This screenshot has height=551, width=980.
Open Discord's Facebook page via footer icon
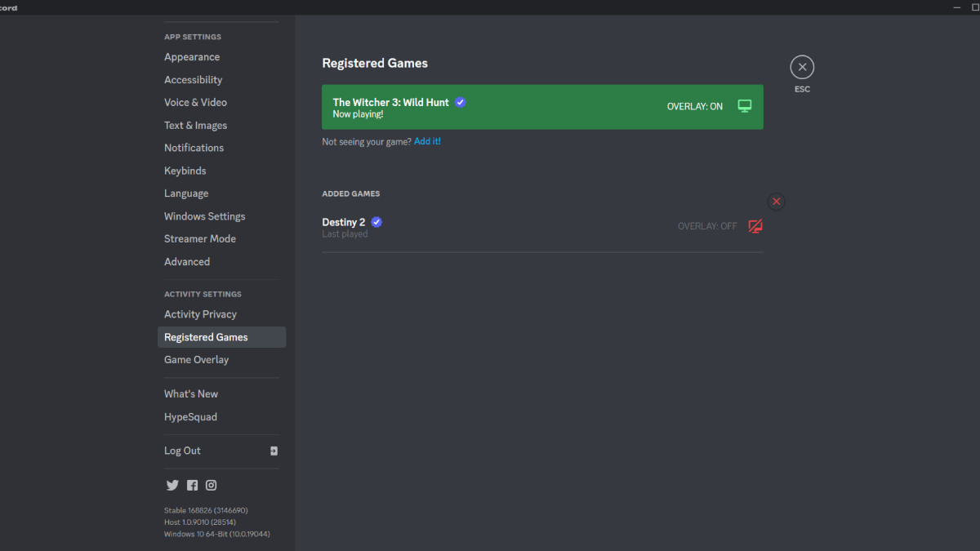[192, 485]
